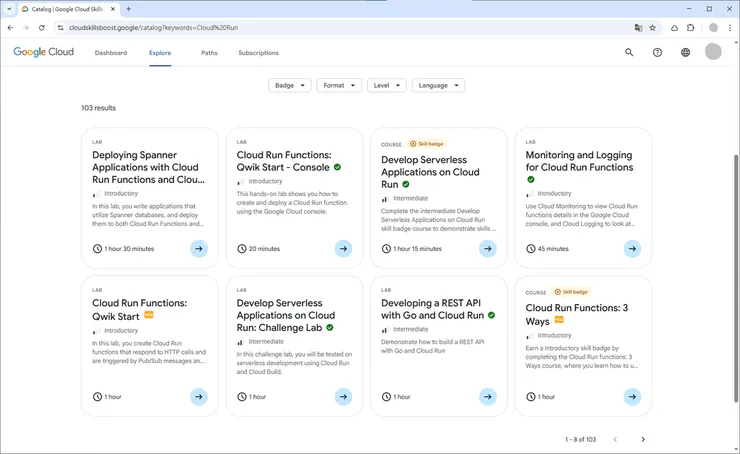The height and width of the screenshot is (454, 740).
Task: Expand the Format filter dropdown
Action: click(x=339, y=85)
